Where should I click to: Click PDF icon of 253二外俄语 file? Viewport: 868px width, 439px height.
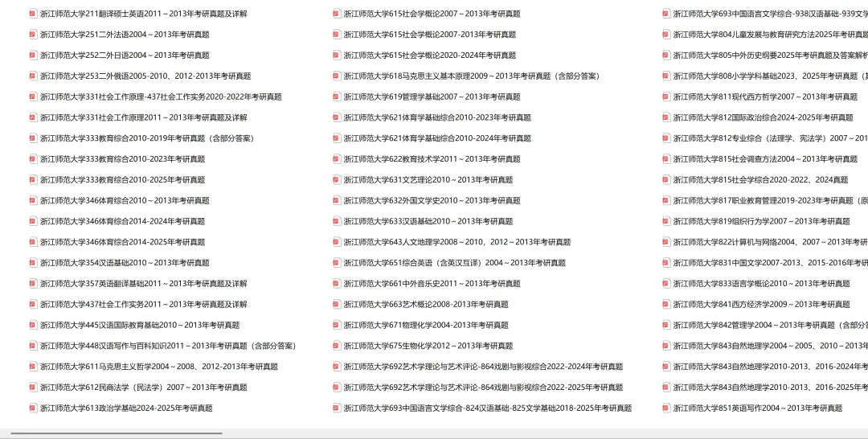pyautogui.click(x=33, y=76)
